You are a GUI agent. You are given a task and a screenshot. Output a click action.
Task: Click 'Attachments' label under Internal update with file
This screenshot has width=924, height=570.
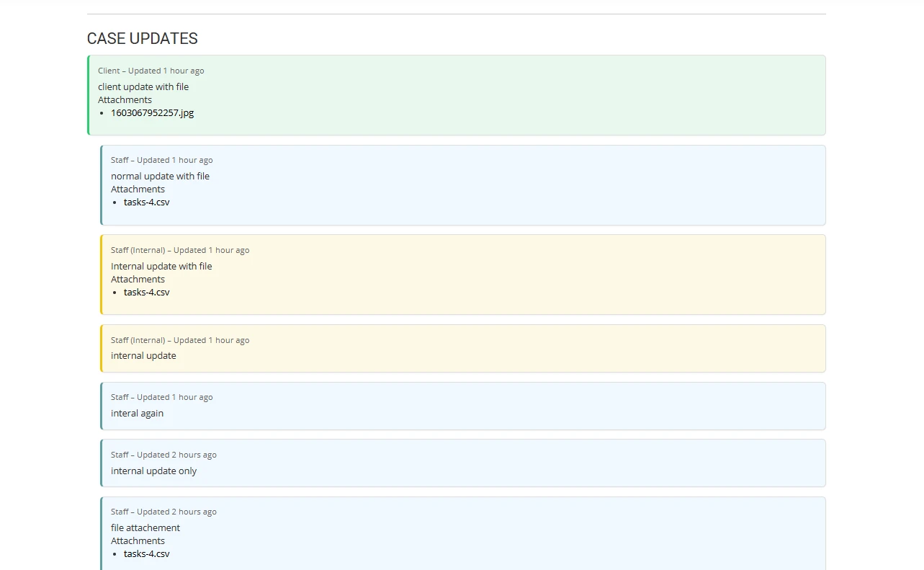[x=138, y=280]
